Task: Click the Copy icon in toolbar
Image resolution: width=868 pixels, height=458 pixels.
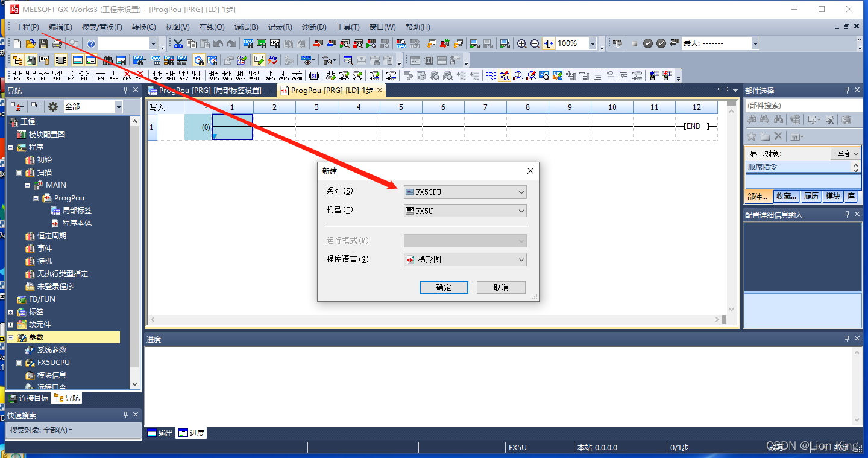Action: point(192,43)
